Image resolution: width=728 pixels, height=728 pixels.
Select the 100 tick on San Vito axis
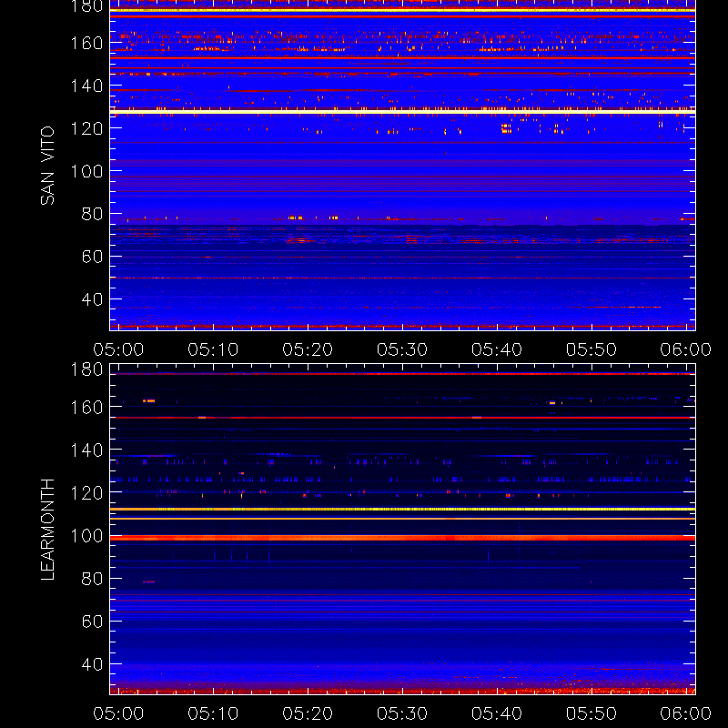(86, 171)
